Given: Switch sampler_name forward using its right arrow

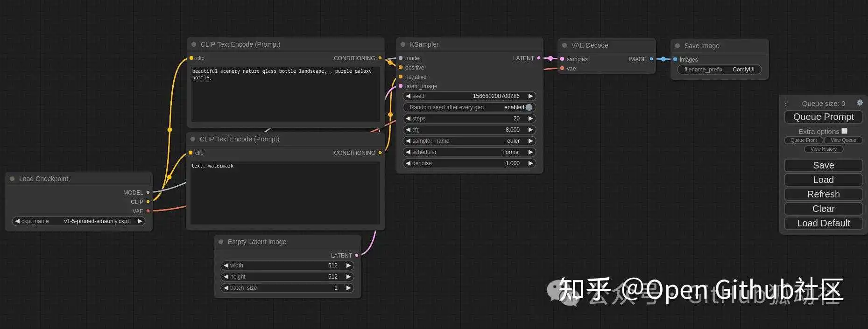Looking at the screenshot, I should pyautogui.click(x=530, y=141).
